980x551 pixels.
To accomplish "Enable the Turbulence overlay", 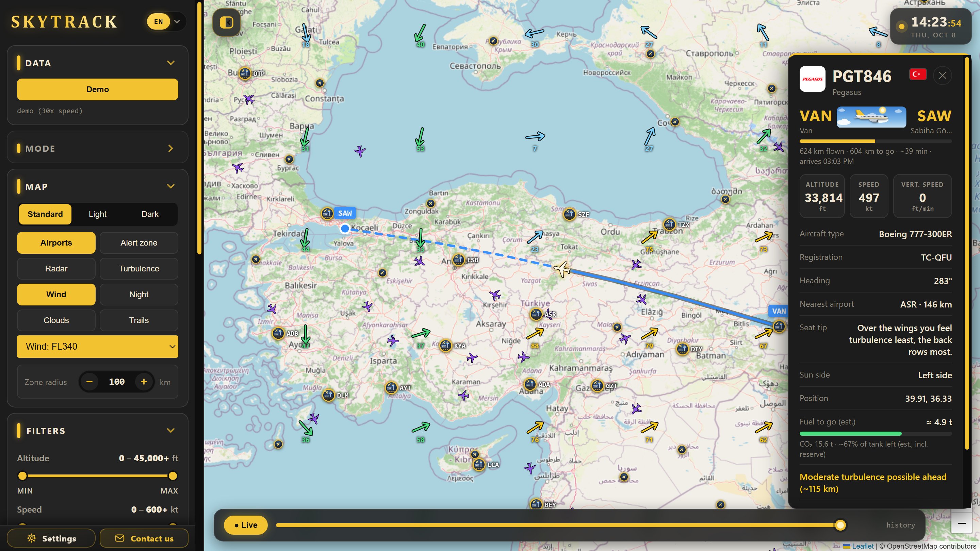I will pos(139,268).
